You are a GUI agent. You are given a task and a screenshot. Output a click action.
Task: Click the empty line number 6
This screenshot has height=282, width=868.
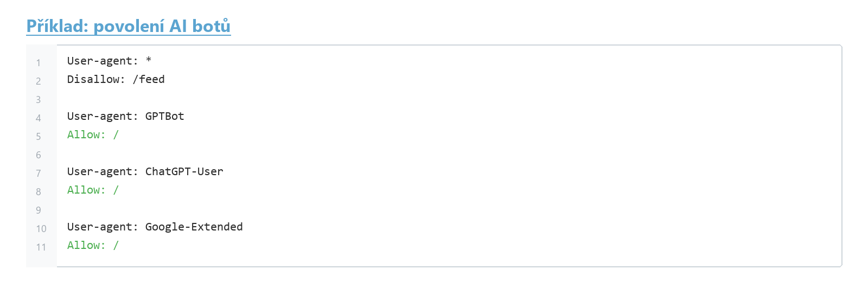tap(39, 155)
